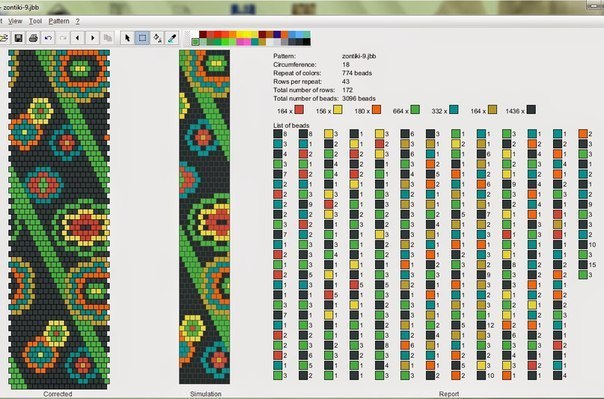Click the open folder icon
Viewport: 604px width, 399px height.
pos(4,38)
